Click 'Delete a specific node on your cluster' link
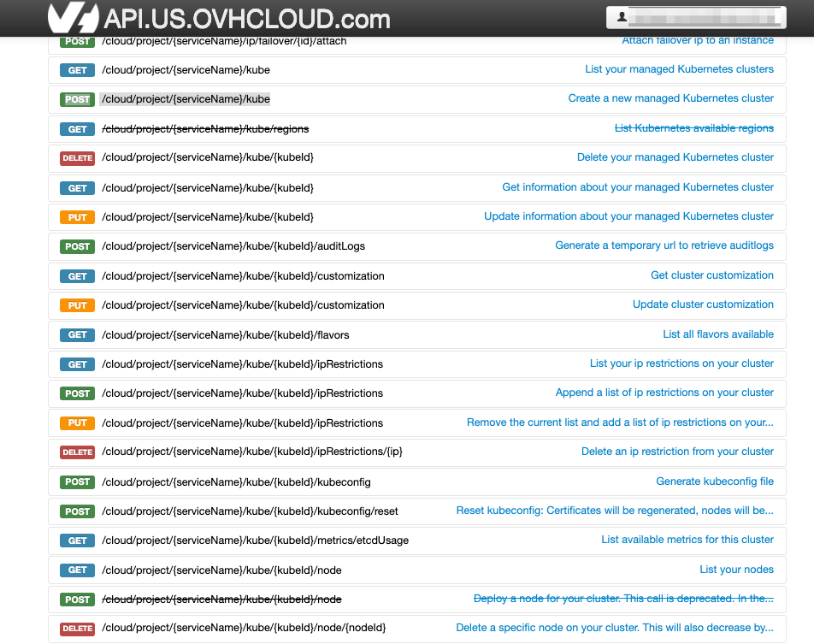Image resolution: width=814 pixels, height=644 pixels. coord(614,628)
